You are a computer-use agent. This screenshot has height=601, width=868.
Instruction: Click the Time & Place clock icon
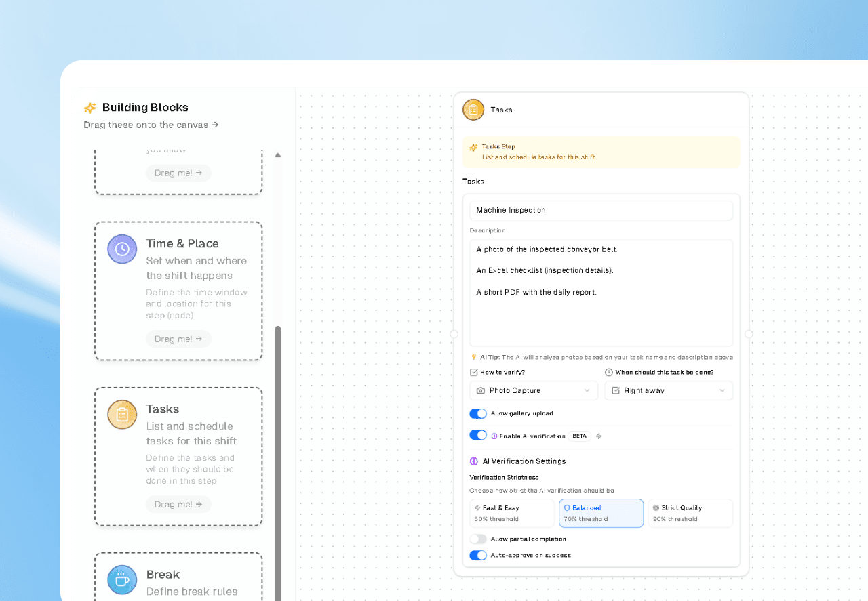122,249
